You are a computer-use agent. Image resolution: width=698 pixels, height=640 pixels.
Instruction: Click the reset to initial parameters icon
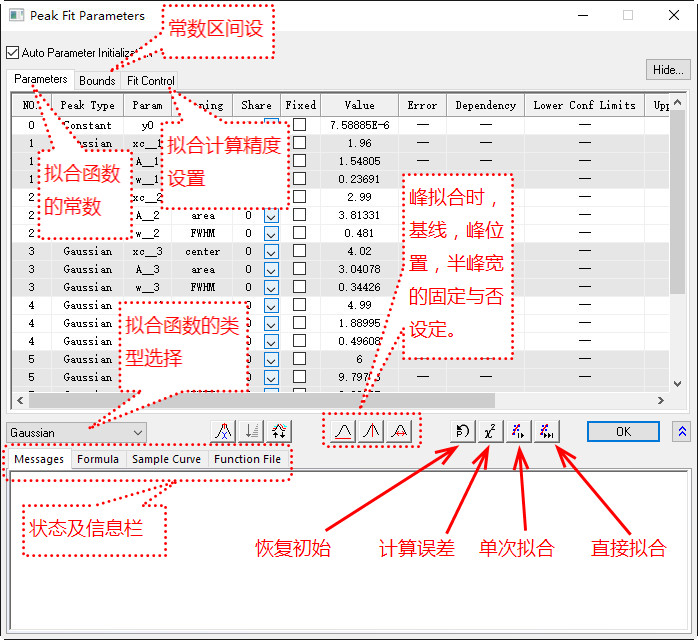[x=462, y=431]
